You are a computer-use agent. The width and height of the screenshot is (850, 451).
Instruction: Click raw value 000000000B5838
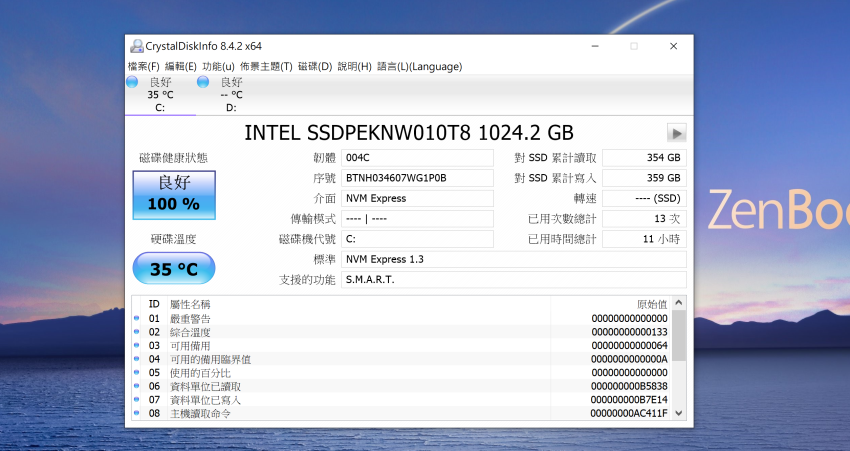[629, 386]
